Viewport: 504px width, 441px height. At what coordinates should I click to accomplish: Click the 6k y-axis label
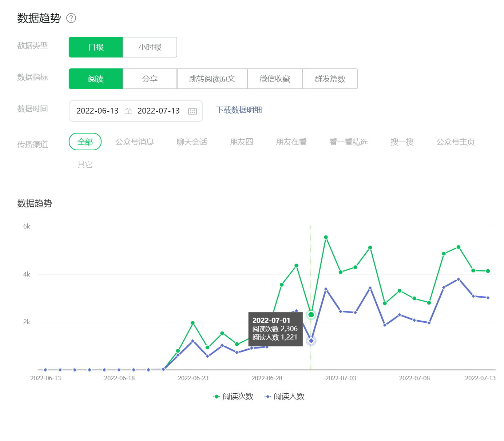point(27,226)
